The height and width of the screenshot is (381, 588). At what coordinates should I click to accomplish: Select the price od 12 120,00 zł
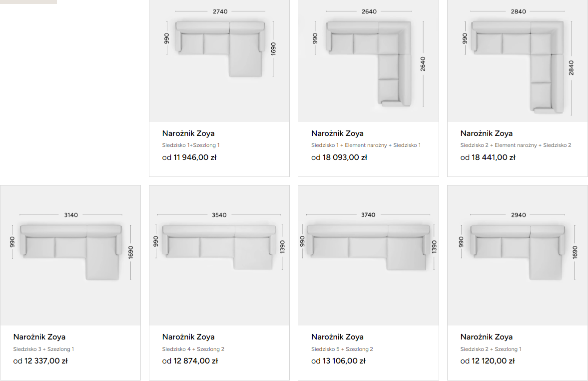pos(488,360)
